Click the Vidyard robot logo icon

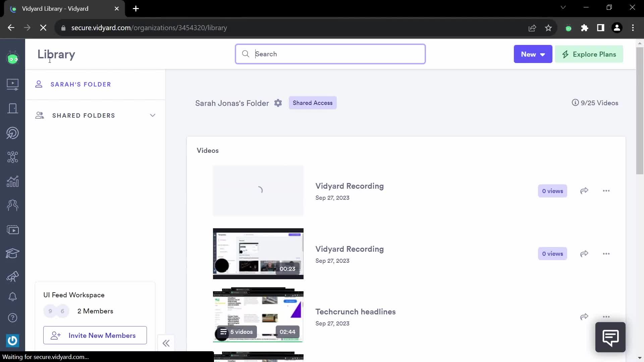click(x=12, y=58)
